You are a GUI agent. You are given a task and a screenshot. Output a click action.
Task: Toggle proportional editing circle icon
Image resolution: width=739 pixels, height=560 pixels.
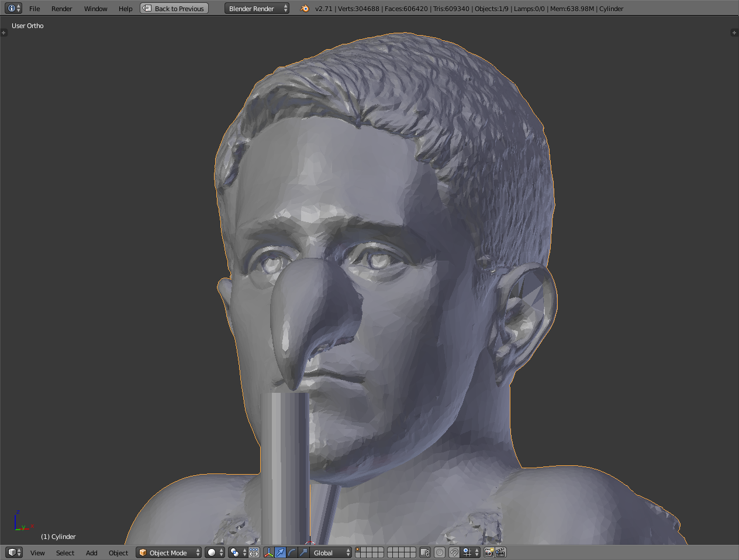coord(440,552)
